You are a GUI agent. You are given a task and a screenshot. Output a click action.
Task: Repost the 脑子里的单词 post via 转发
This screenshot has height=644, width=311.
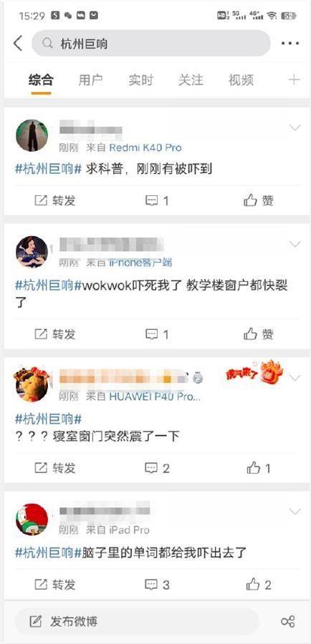[x=55, y=585]
